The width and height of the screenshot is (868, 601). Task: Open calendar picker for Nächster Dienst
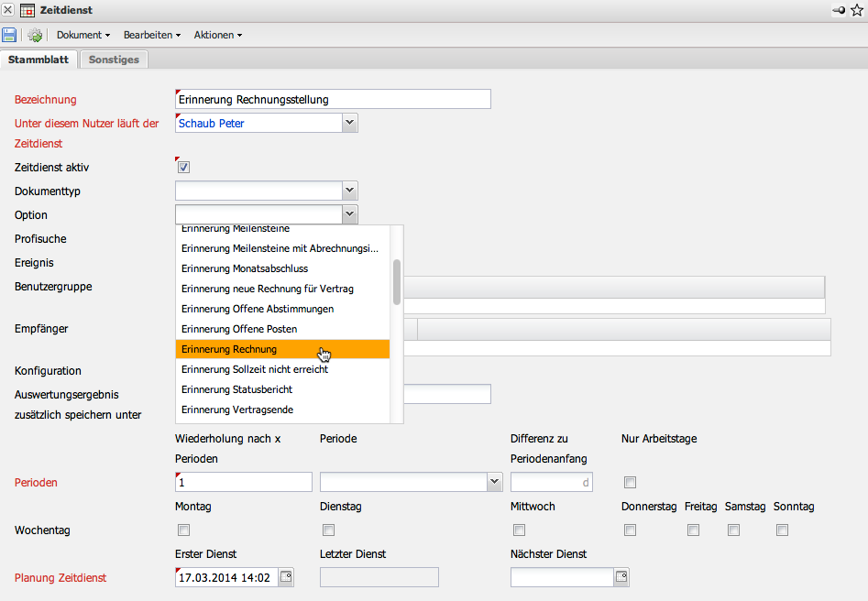[x=621, y=577]
